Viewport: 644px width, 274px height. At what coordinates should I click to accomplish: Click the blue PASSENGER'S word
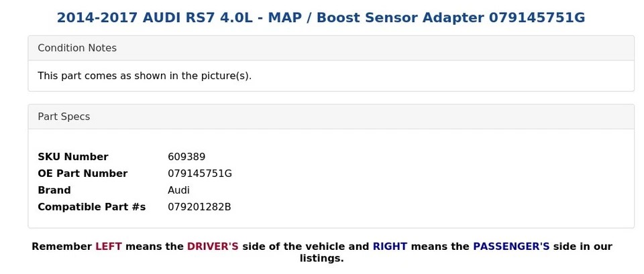(x=511, y=247)
